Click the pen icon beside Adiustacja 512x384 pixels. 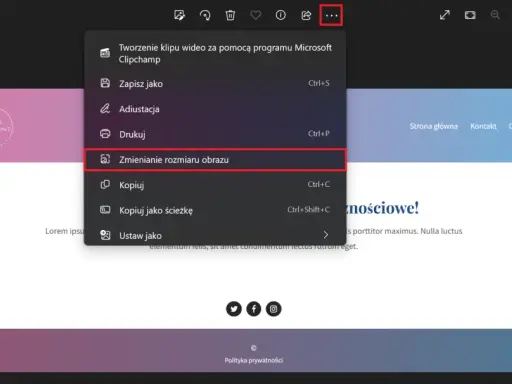(105, 109)
